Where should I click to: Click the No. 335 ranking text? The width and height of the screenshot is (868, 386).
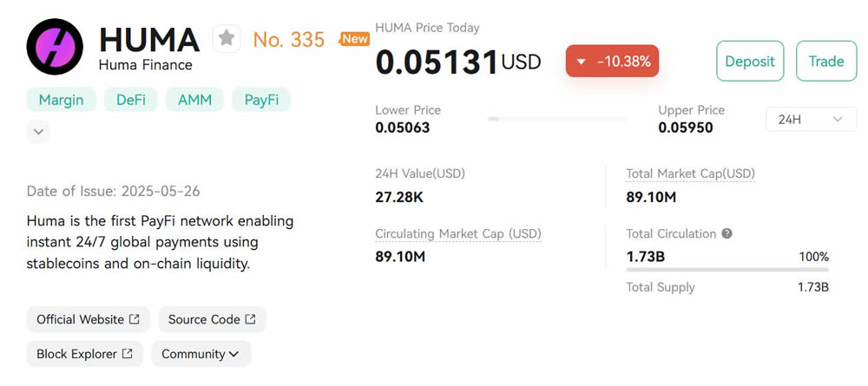(288, 39)
